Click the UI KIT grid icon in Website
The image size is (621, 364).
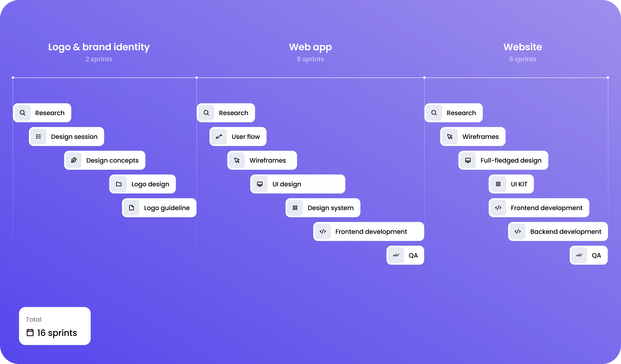point(498,184)
